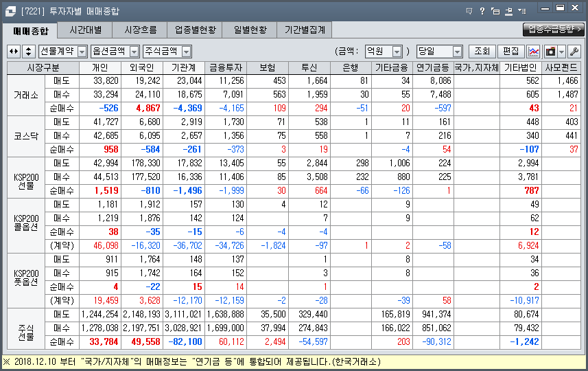This screenshot has height=371, width=588.
Task: Switch to the 일별현황 tab
Action: pos(250,30)
